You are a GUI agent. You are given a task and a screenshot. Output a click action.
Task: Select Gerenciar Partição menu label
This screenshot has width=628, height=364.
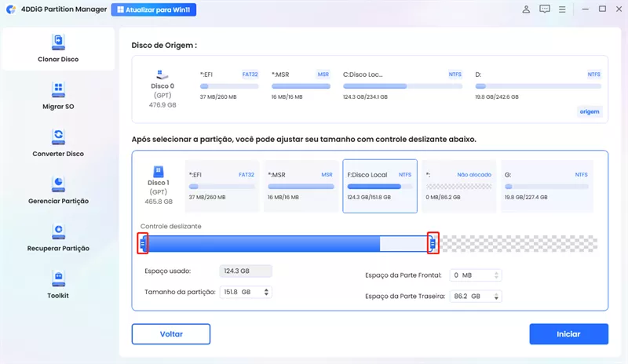tap(58, 201)
